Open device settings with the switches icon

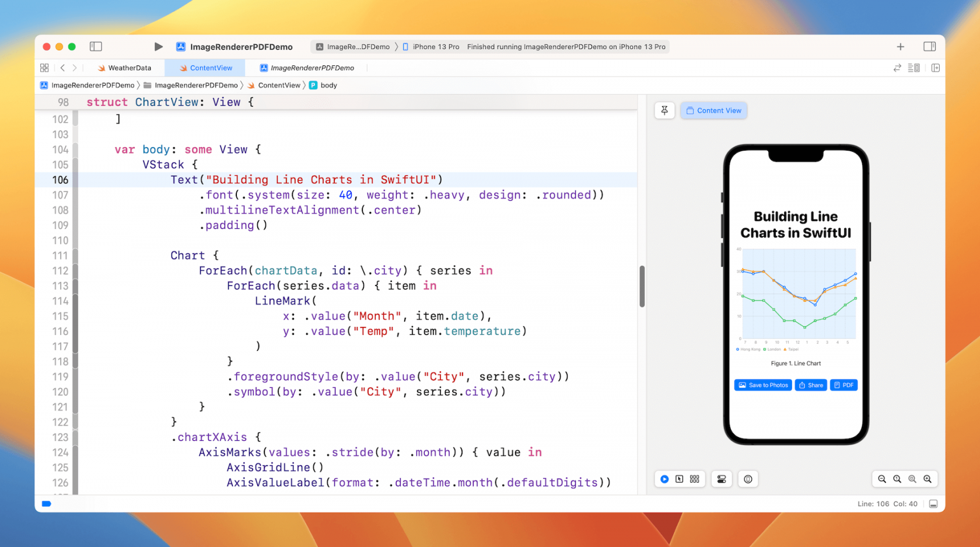coord(722,479)
